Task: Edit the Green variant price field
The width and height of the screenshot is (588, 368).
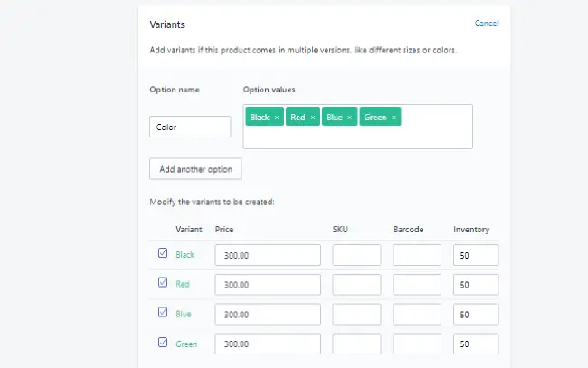Action: (x=268, y=344)
